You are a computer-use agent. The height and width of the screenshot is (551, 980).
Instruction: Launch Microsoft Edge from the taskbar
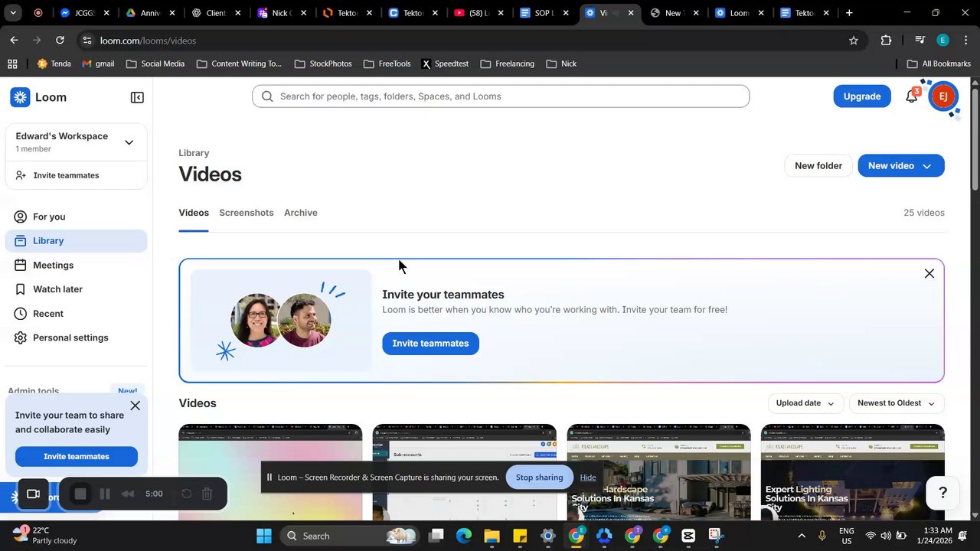pos(464,536)
